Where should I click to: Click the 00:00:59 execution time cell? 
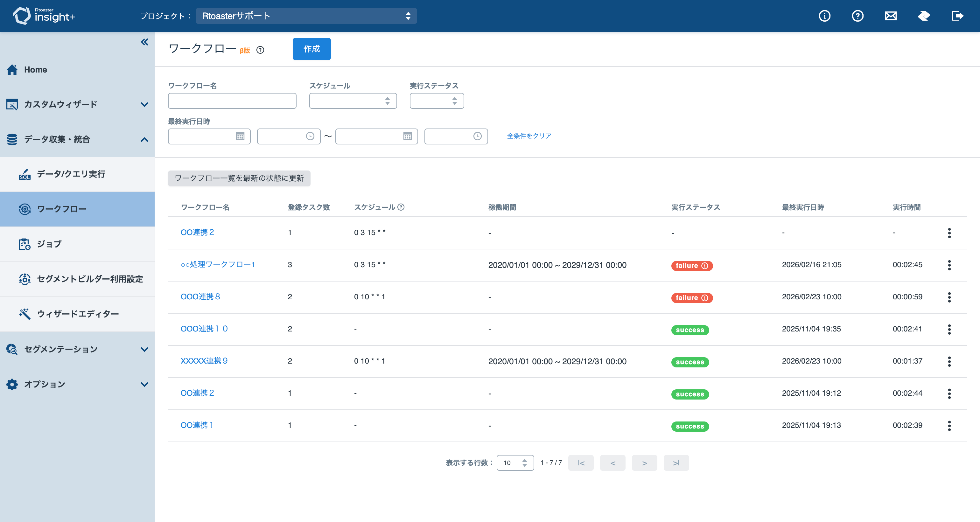907,296
